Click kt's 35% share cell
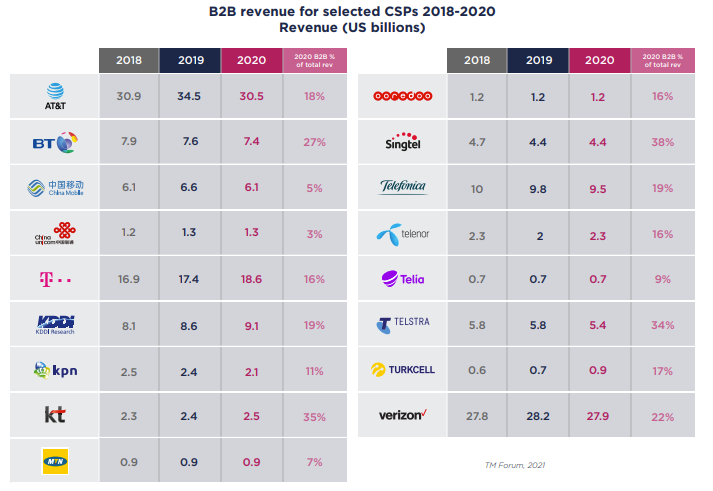Image resolution: width=713 pixels, height=491 pixels. [x=314, y=417]
